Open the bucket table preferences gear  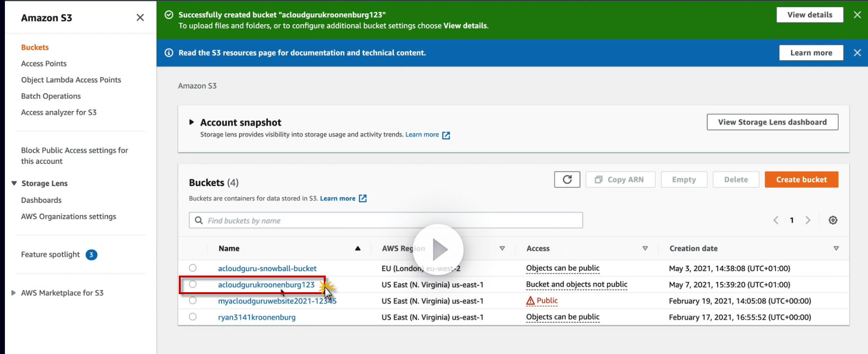(833, 220)
